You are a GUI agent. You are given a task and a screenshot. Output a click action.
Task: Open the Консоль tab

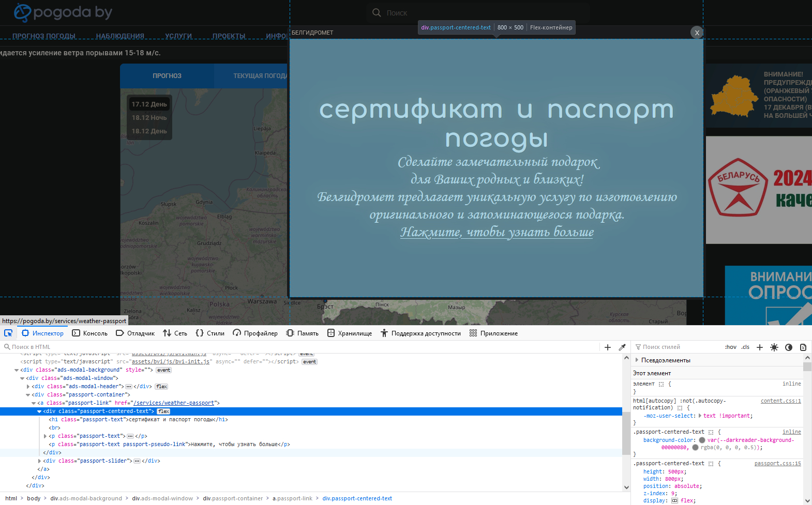click(x=90, y=333)
